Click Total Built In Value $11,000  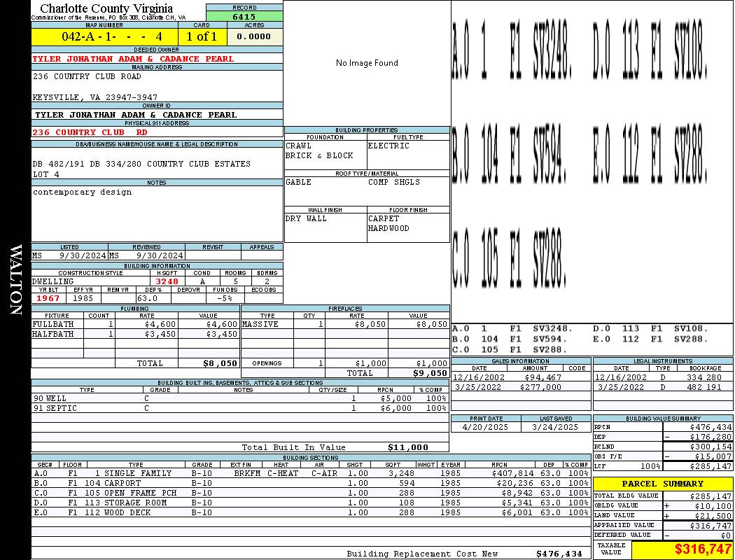[x=408, y=447]
